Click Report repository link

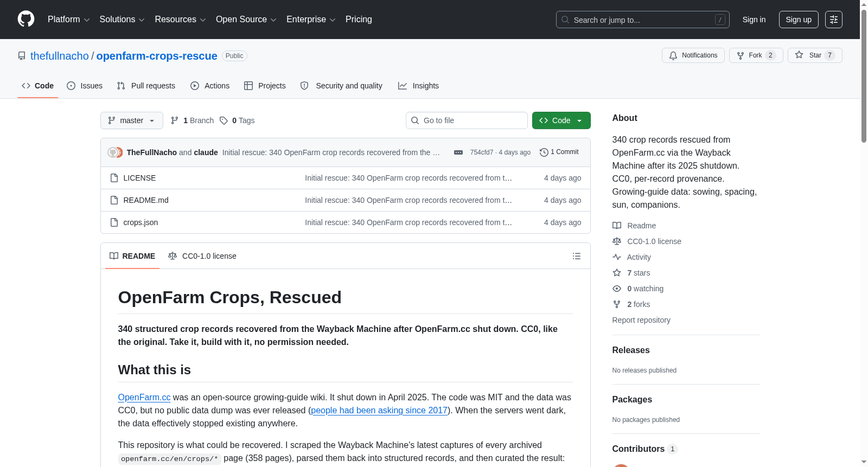(641, 320)
